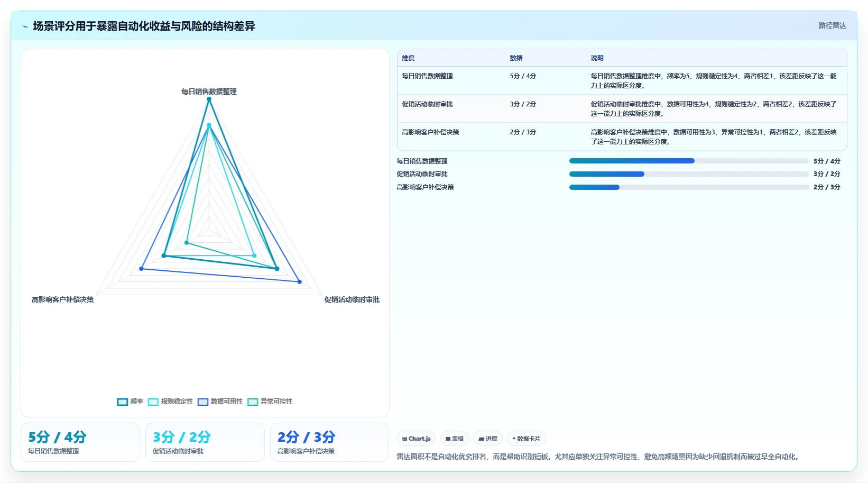Click the 进度 tag

(x=488, y=439)
